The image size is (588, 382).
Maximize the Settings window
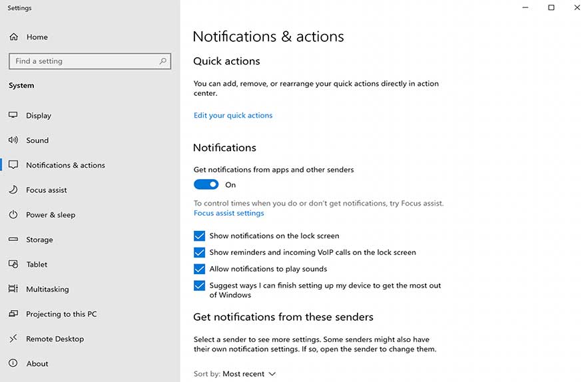pyautogui.click(x=551, y=7)
